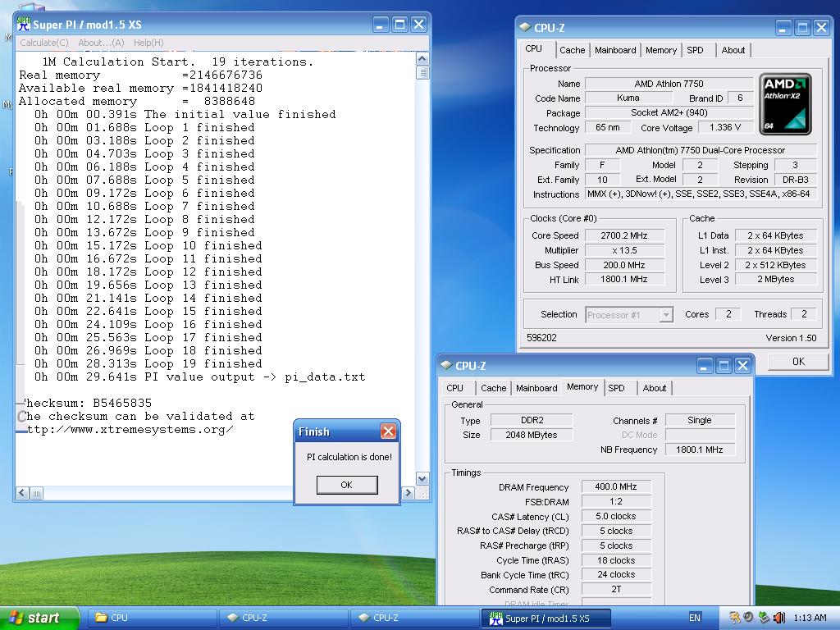840x630 pixels.
Task: Click the Super PI vertical scrollbar thumb
Action: coord(422,72)
